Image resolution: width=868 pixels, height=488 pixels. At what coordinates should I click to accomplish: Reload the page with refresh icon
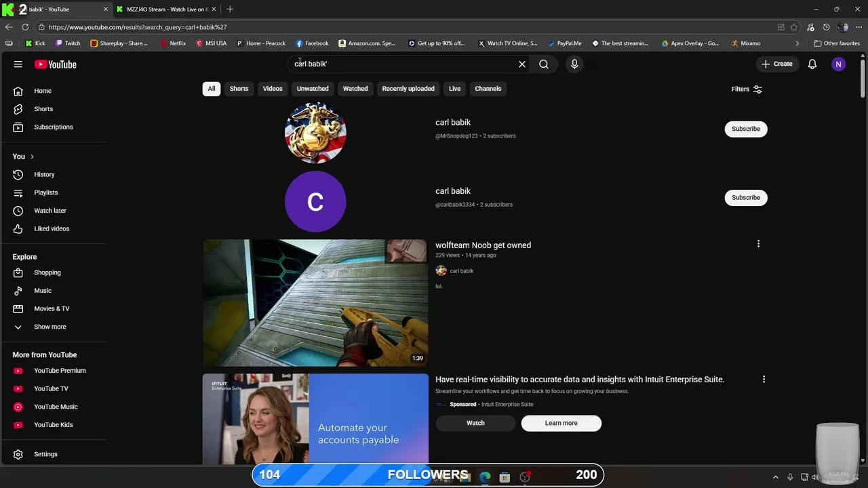[x=25, y=27]
